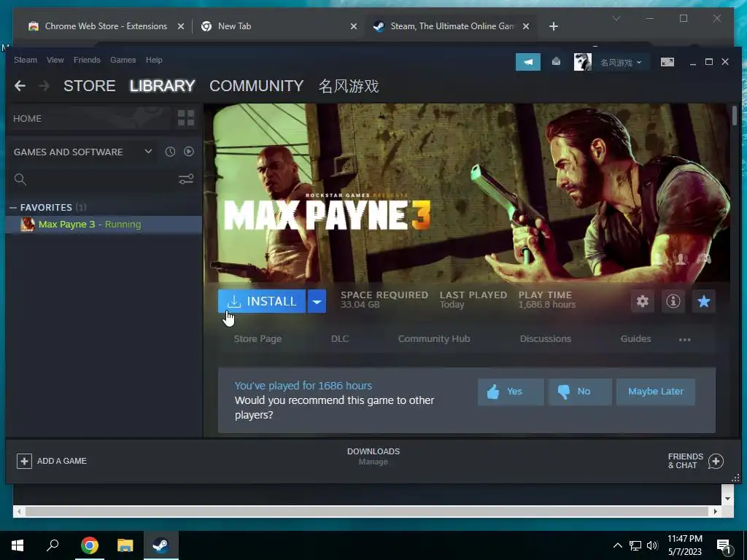This screenshot has width=747, height=560.
Task: Open the Windows Start menu
Action: coord(18,545)
